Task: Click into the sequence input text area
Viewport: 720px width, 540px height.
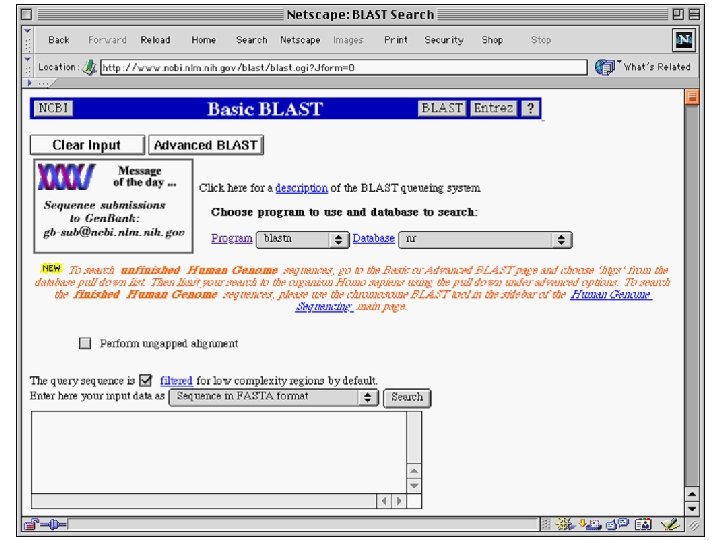Action: [219, 452]
